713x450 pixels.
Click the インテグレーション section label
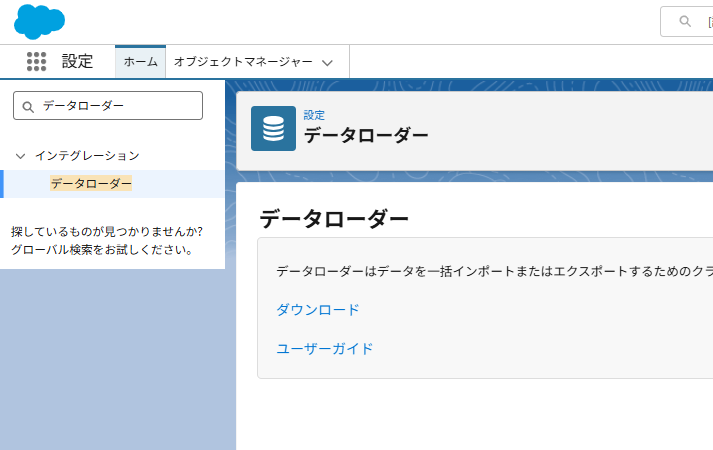[x=87, y=155]
